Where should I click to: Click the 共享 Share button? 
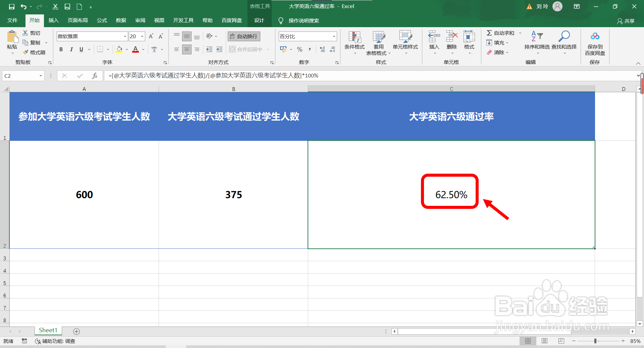(626, 21)
